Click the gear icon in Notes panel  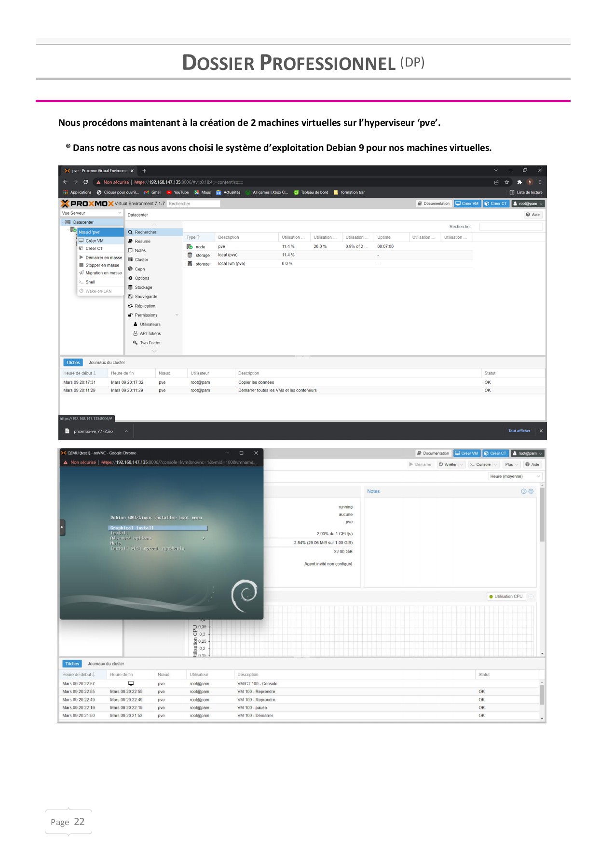click(x=531, y=491)
